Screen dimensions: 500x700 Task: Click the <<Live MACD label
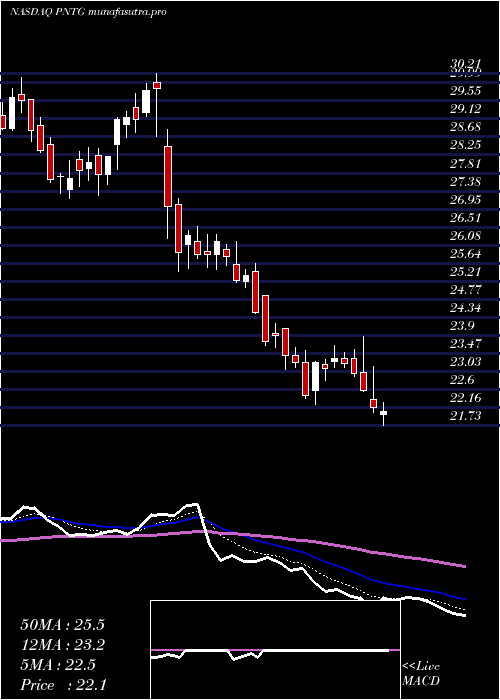(x=421, y=674)
